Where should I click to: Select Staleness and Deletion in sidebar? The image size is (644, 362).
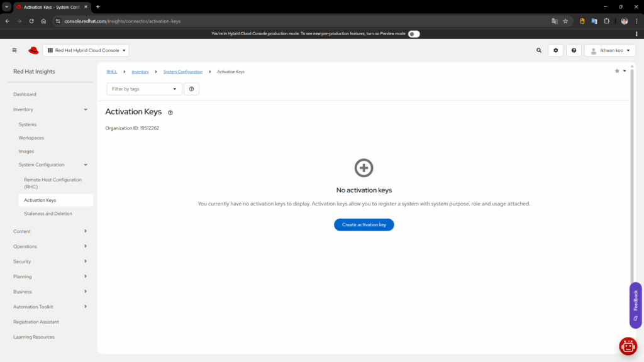[48, 214]
